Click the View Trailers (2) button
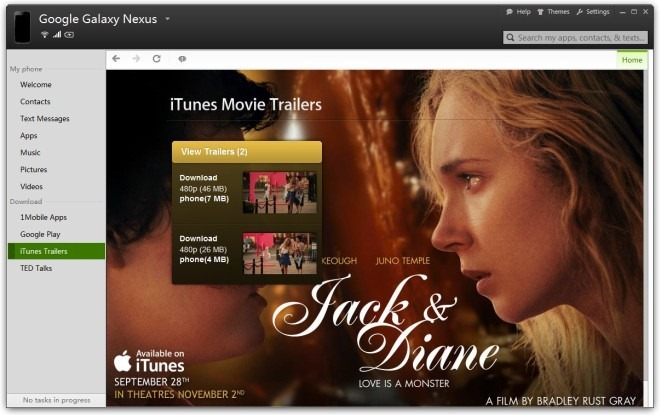The image size is (660, 415). click(247, 152)
